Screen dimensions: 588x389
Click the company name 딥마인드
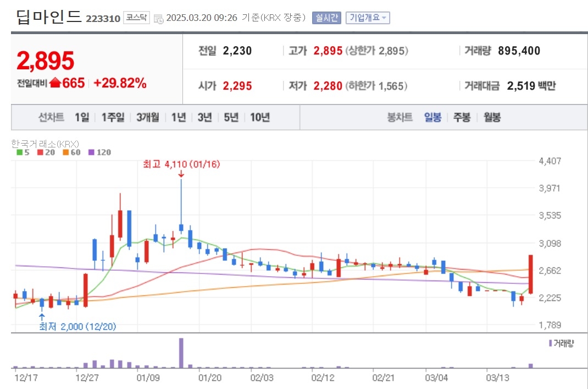tap(49, 17)
